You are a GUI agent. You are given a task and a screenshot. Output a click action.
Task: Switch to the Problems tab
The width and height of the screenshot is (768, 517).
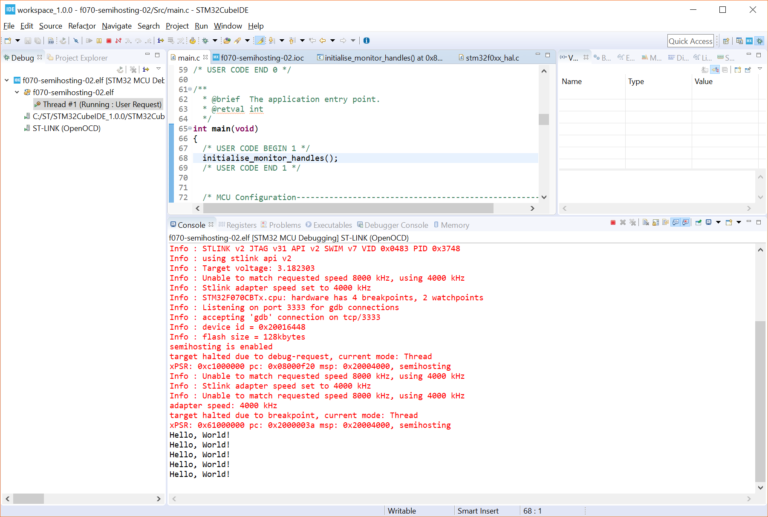[x=281, y=225]
